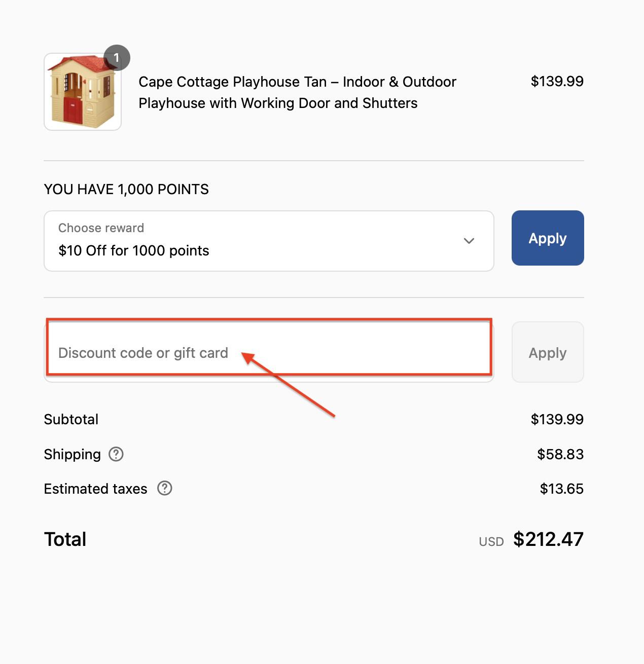Click the USD currency label
The width and height of the screenshot is (644, 664).
(491, 542)
